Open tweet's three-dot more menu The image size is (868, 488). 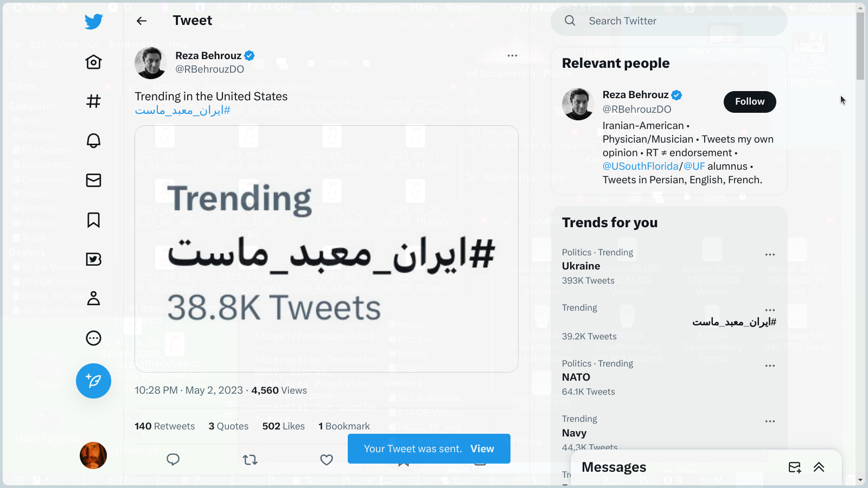pyautogui.click(x=512, y=55)
